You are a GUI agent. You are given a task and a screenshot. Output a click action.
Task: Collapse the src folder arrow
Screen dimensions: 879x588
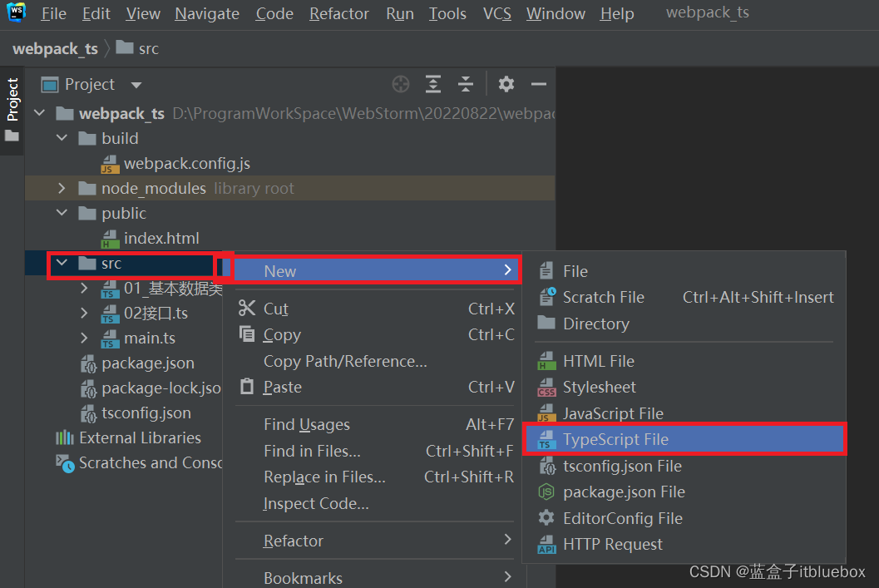[62, 263]
